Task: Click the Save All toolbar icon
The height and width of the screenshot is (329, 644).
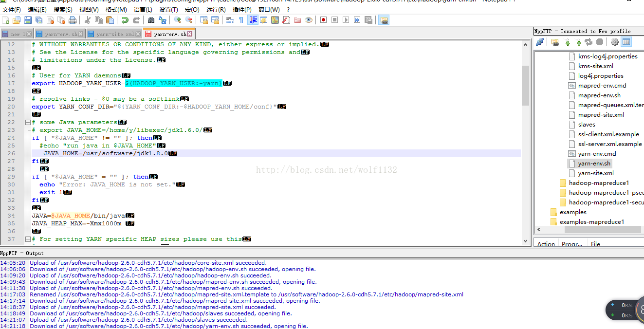Action: click(x=39, y=20)
